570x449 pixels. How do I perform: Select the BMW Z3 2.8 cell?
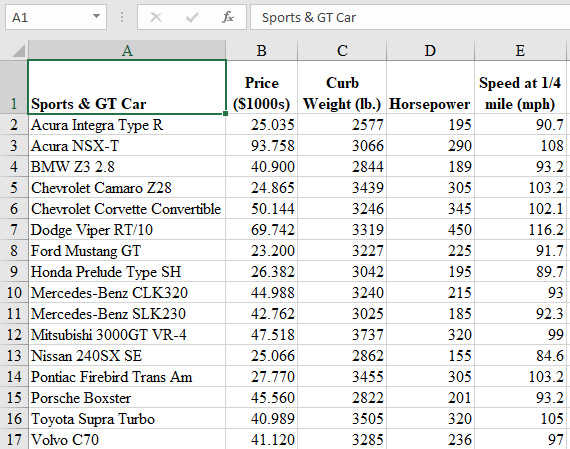click(x=127, y=167)
